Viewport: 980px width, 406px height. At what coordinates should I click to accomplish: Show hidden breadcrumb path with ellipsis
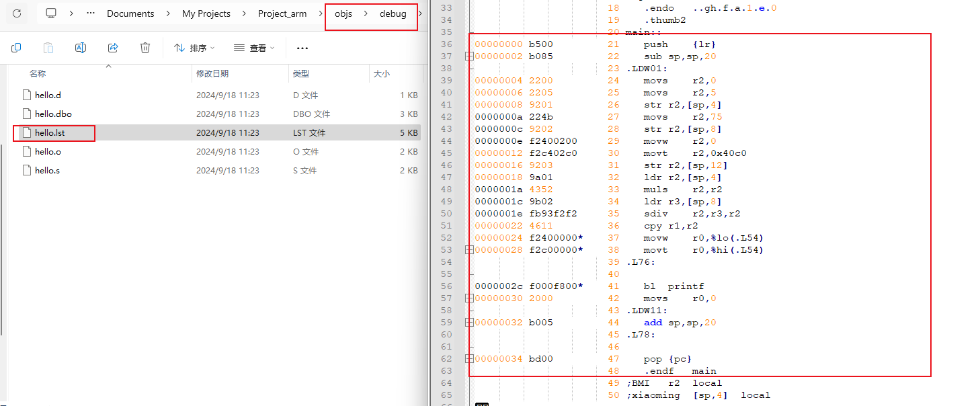(x=91, y=13)
